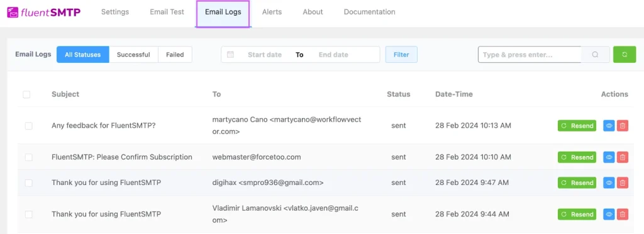View the 'Any feedback for FluentSMTP?' email

pyautogui.click(x=609, y=126)
